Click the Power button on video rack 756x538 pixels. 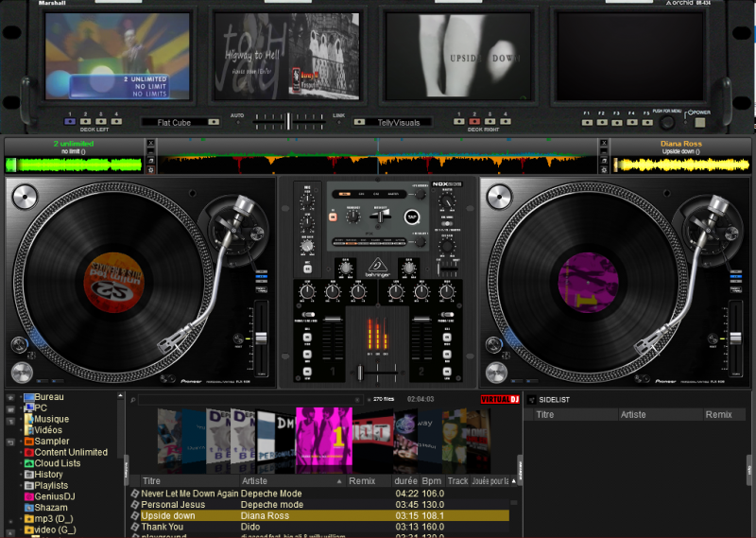702,121
